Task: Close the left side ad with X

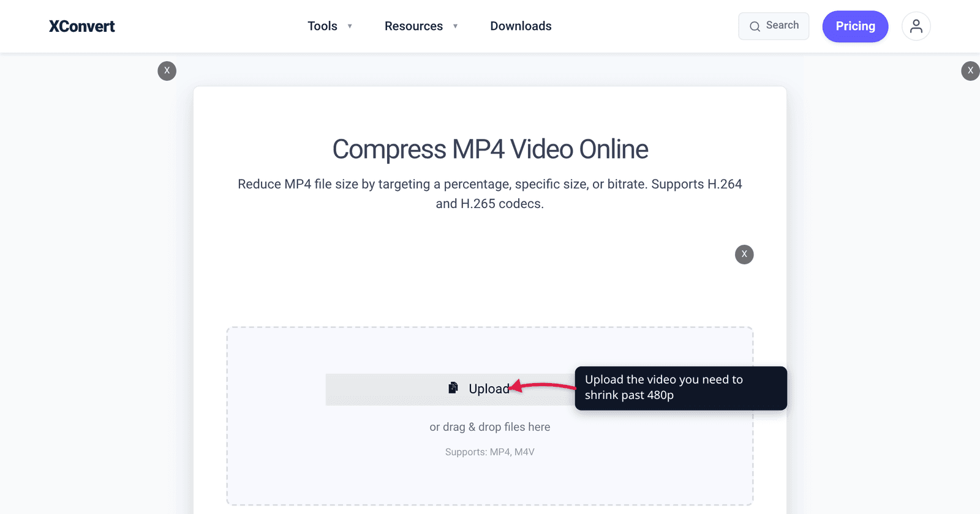Action: [167, 71]
